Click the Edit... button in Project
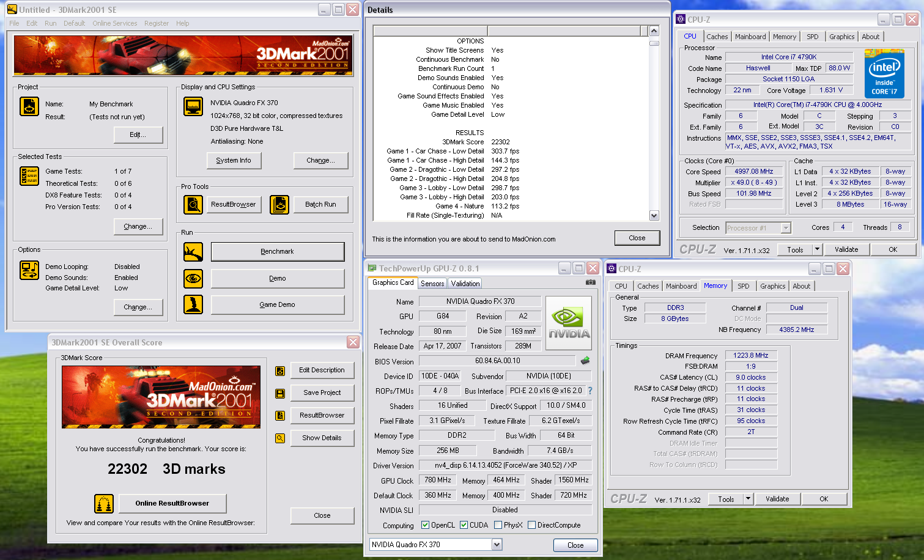Image resolution: width=924 pixels, height=560 pixels. click(x=138, y=135)
